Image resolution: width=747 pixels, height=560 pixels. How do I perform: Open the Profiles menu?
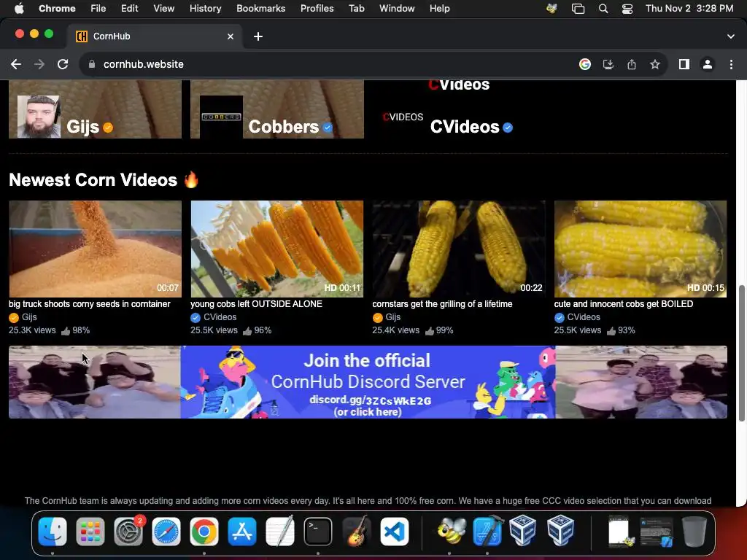[x=317, y=9]
